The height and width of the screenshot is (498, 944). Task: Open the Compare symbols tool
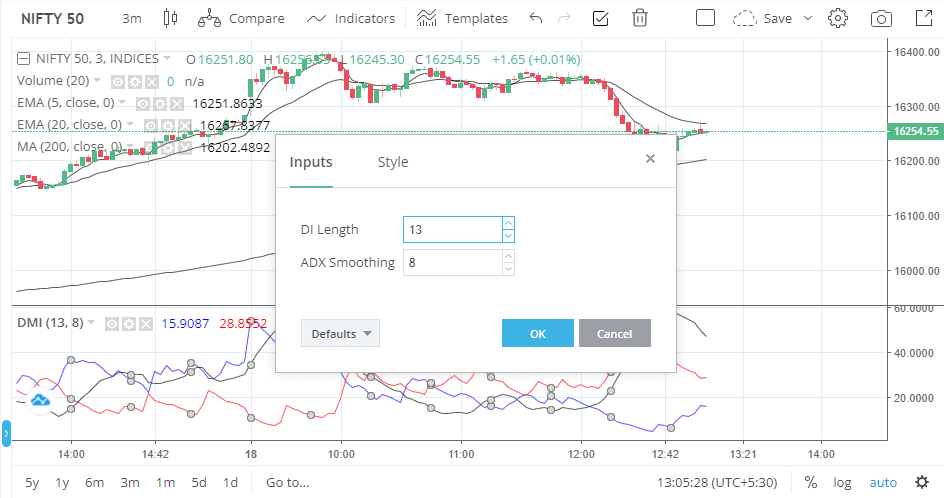click(241, 19)
